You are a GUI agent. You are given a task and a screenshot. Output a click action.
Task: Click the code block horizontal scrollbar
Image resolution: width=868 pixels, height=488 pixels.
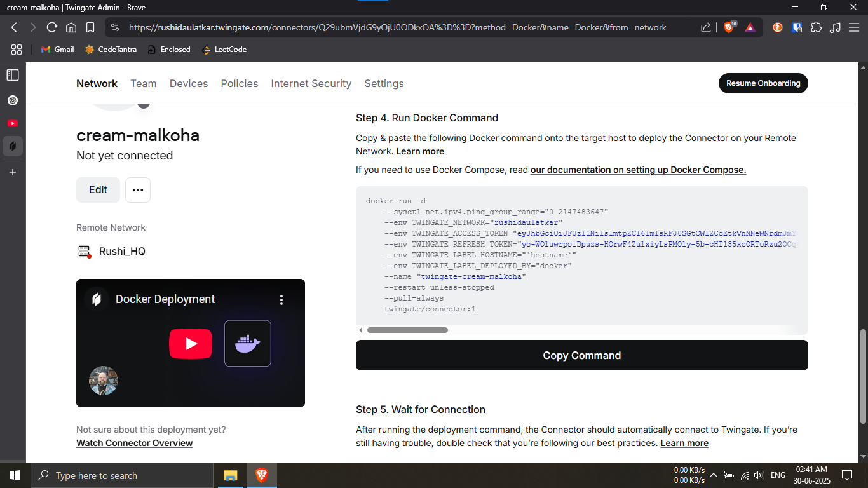407,330
